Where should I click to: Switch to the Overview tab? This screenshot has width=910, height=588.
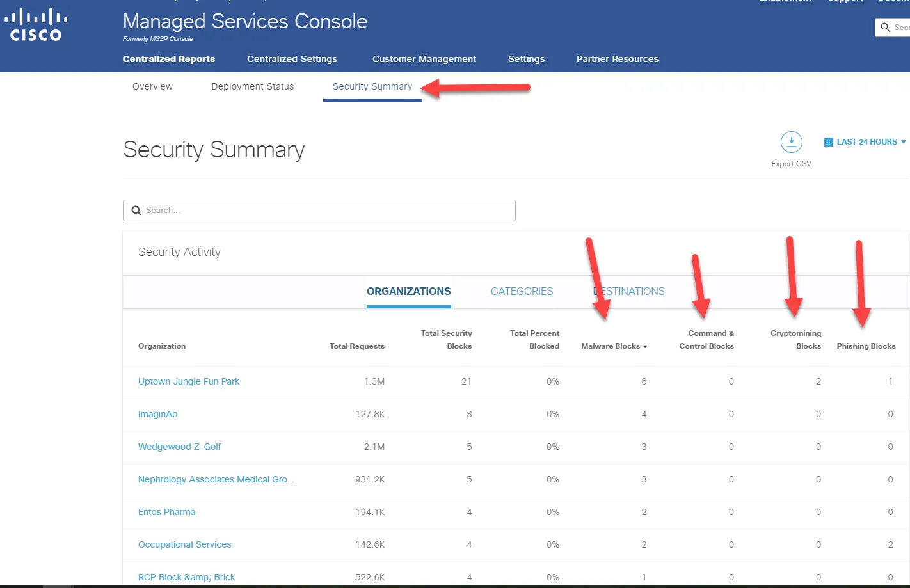point(152,86)
